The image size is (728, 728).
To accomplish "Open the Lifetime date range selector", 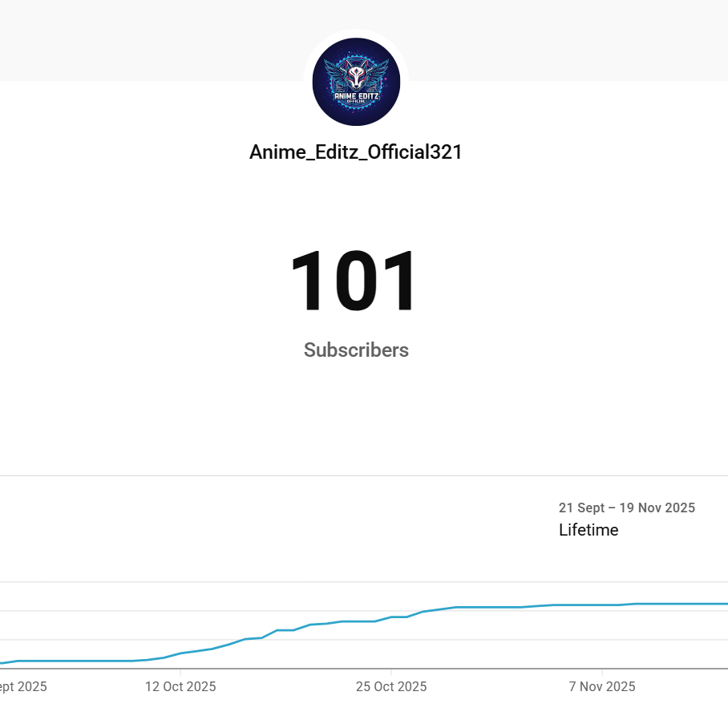I will coord(588,530).
